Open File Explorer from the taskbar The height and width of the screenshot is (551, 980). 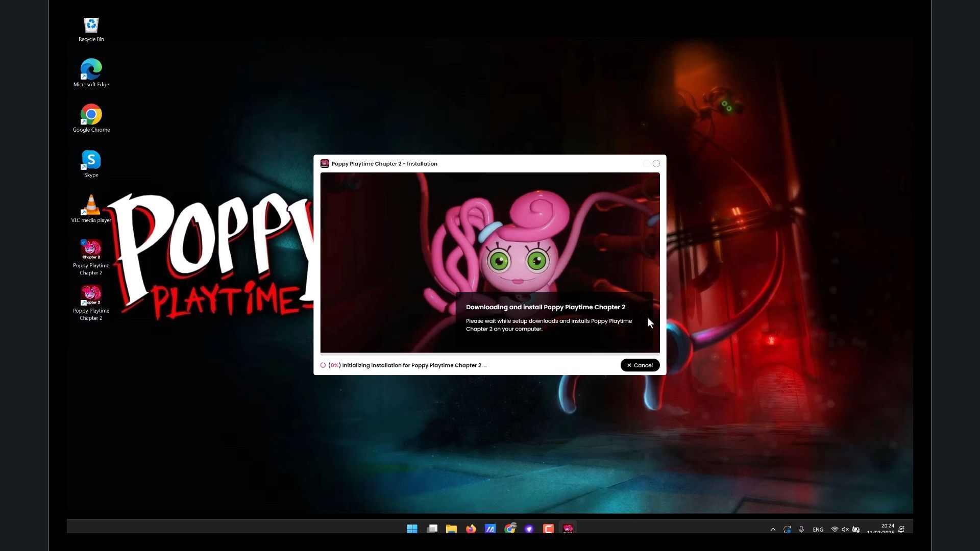tap(451, 529)
